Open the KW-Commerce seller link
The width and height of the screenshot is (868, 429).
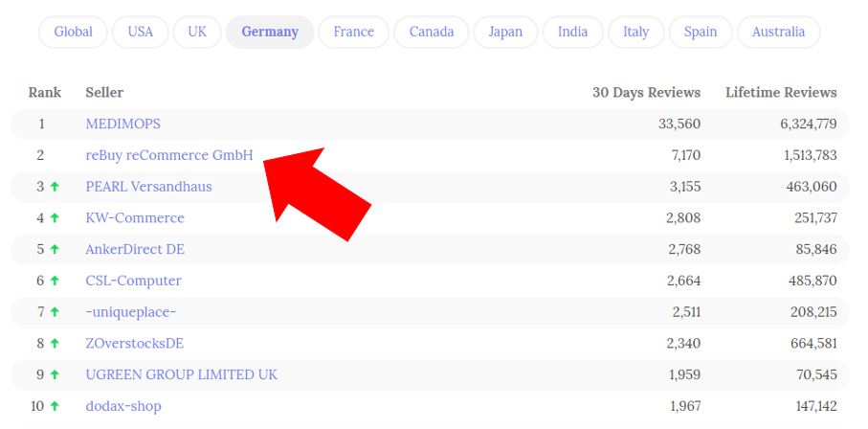pyautogui.click(x=135, y=217)
